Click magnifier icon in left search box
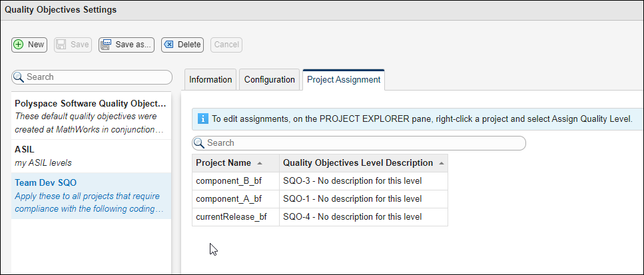 tap(19, 77)
